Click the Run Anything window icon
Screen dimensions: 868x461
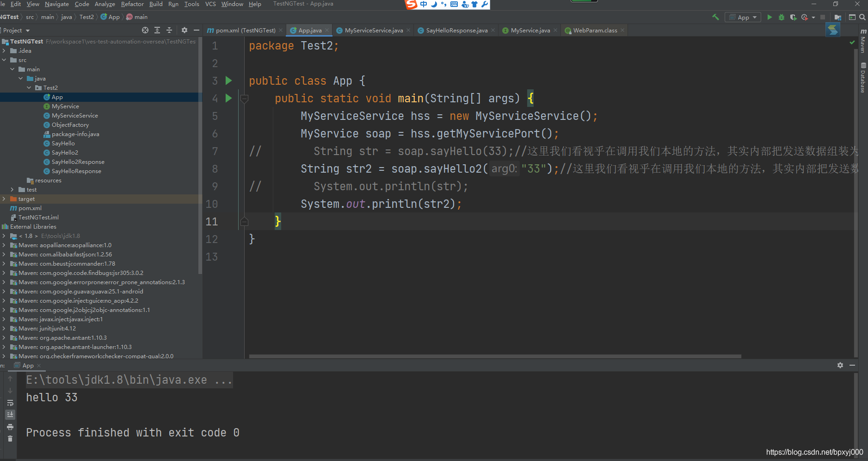coord(852,17)
